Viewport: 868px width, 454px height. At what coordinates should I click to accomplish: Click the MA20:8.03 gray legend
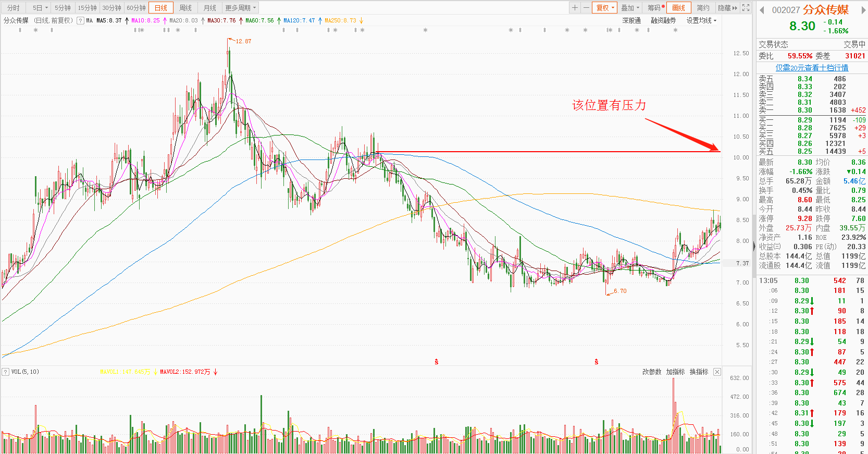(183, 21)
